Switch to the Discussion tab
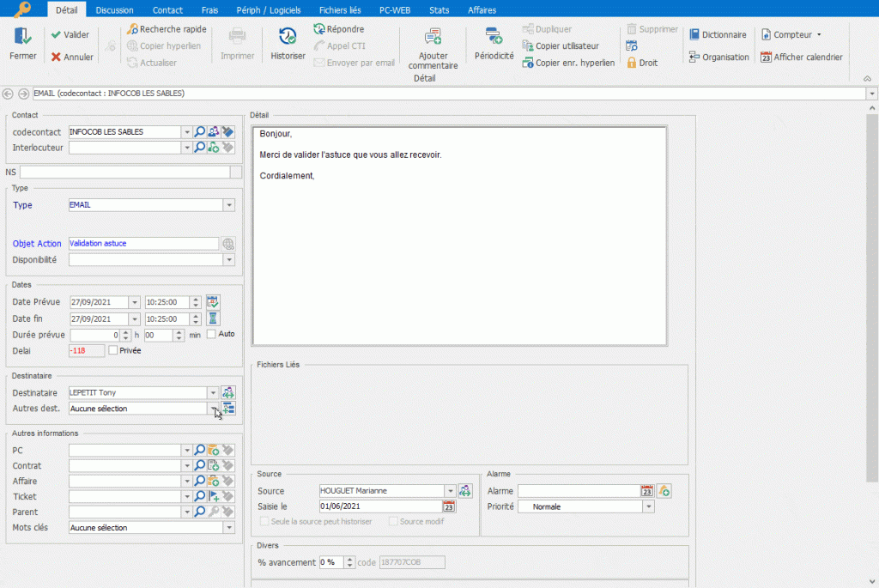This screenshot has height=588, width=879. click(x=114, y=10)
